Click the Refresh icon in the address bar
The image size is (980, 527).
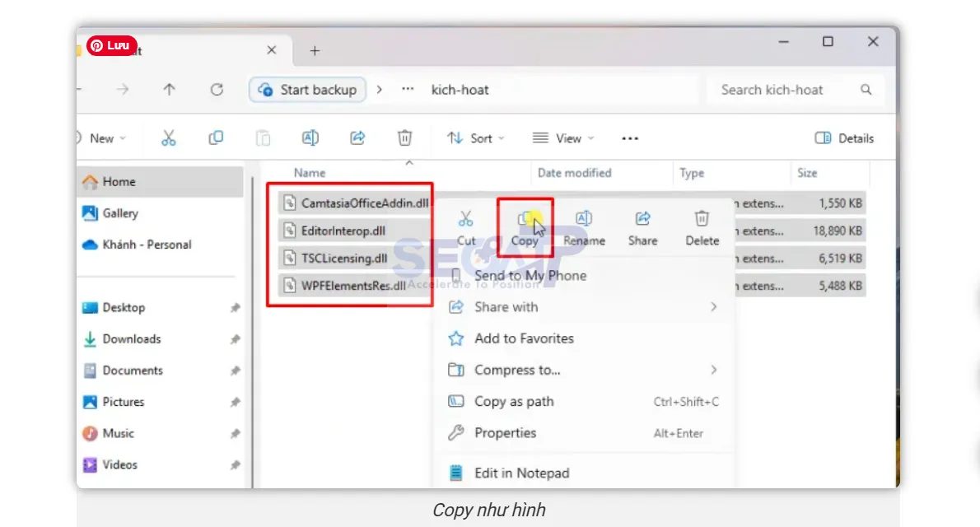pos(217,90)
